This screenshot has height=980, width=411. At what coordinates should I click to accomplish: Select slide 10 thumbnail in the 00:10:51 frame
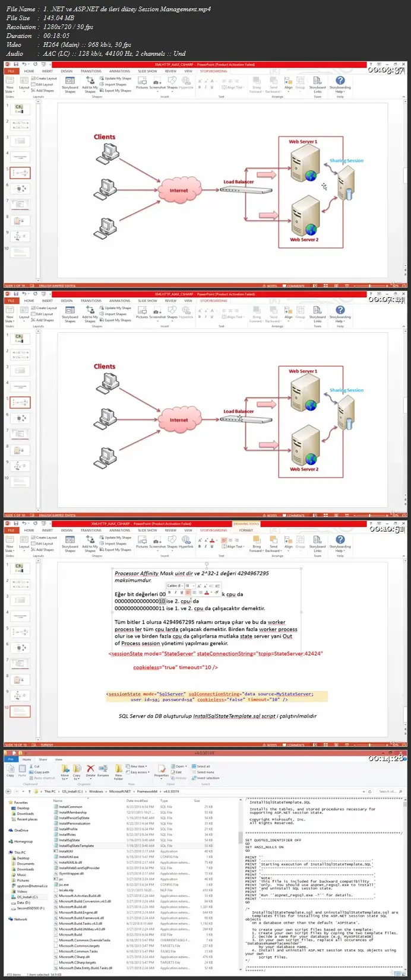coord(20,711)
